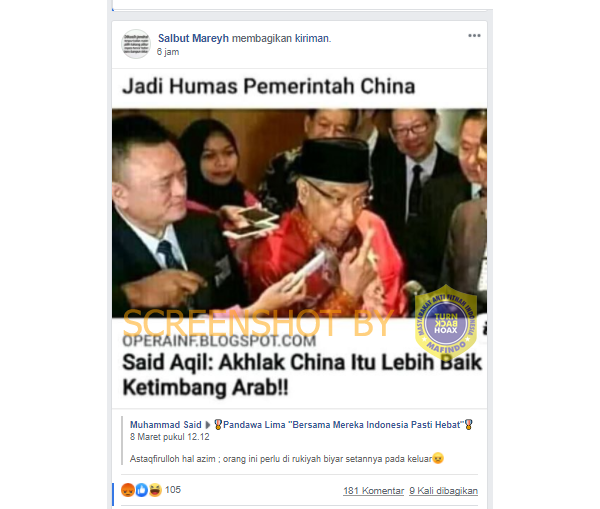Open the Said Aqil article headline

pos(302,375)
